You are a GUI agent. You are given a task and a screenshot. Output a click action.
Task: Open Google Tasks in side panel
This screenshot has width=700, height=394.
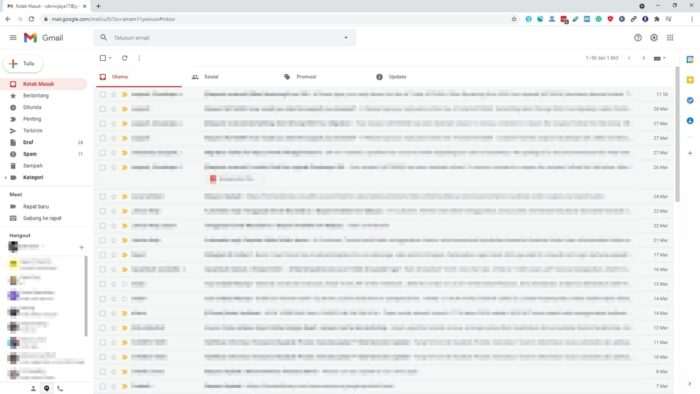click(690, 100)
